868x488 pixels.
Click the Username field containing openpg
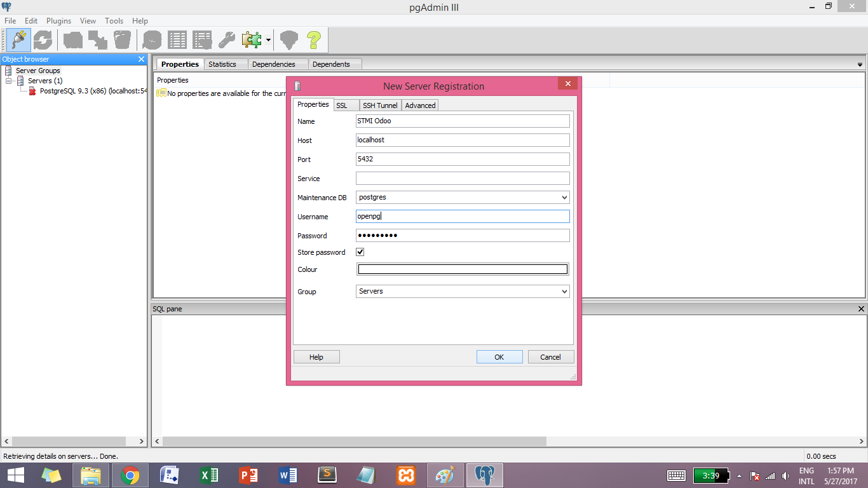pos(463,216)
